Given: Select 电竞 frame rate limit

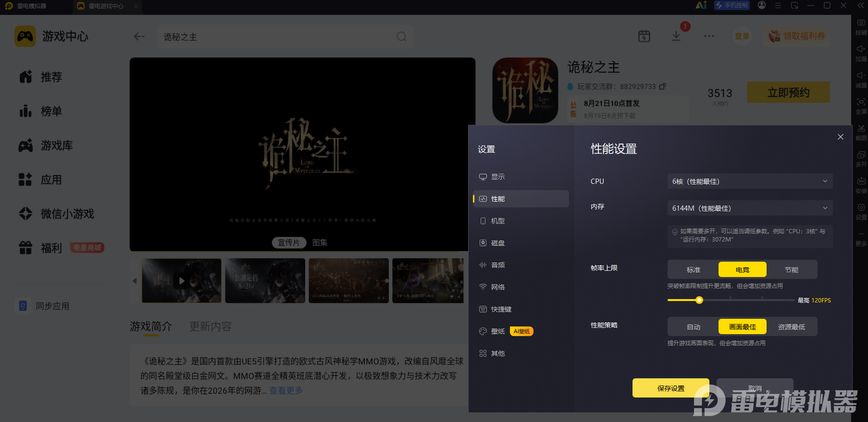Looking at the screenshot, I should pos(743,270).
